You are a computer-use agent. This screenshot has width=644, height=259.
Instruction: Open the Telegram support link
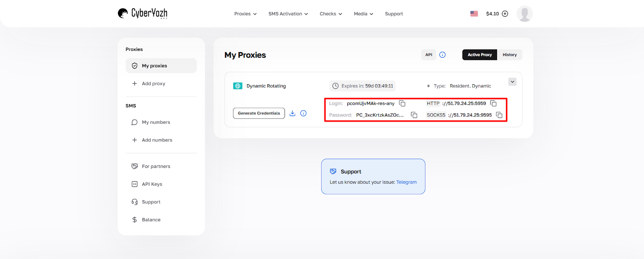coord(406,182)
